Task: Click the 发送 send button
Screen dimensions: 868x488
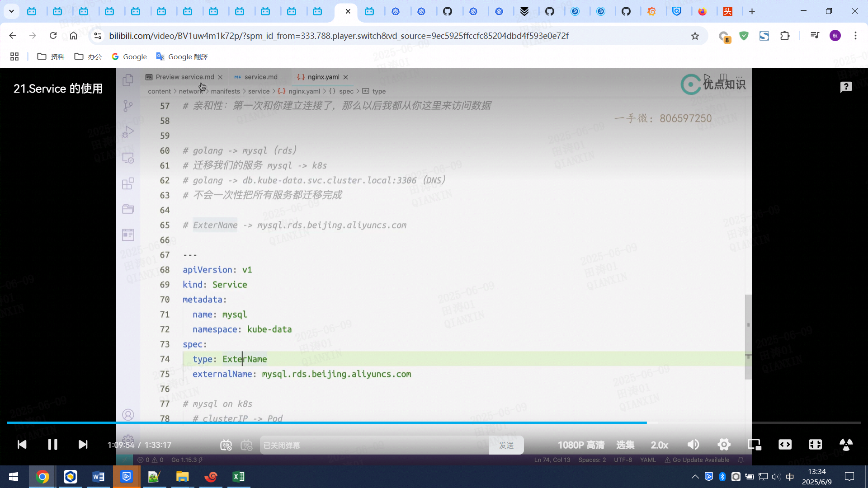Action: tap(506, 445)
